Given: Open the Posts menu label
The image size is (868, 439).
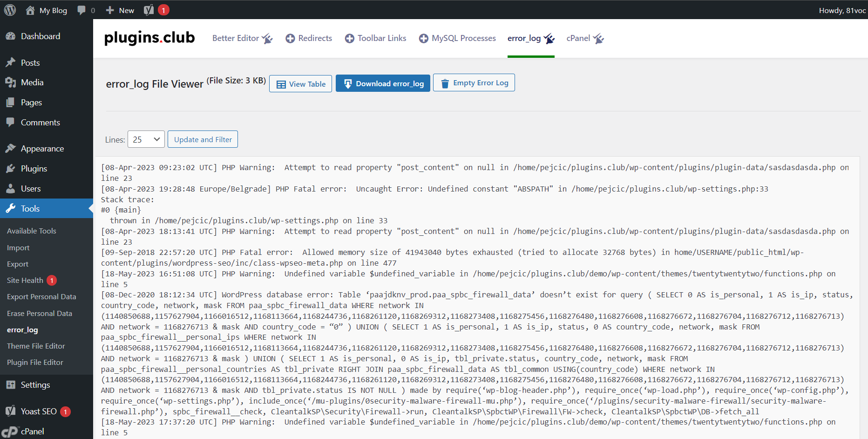Looking at the screenshot, I should pyautogui.click(x=30, y=63).
